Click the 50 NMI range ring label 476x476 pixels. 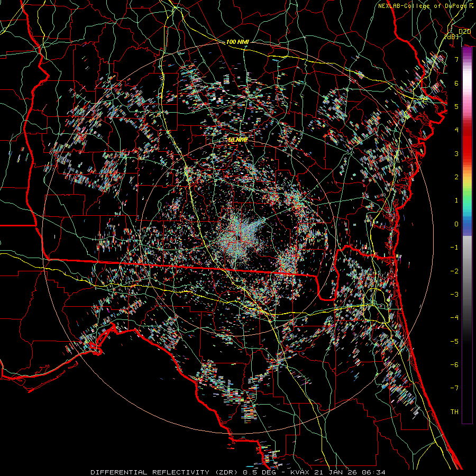[x=237, y=140]
